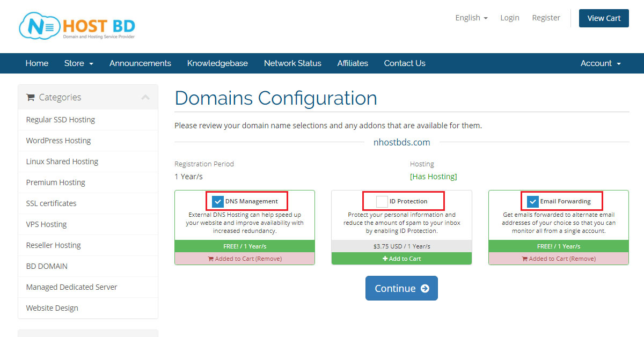
Task: Disable the DNS Management checkbox
Action: [217, 201]
